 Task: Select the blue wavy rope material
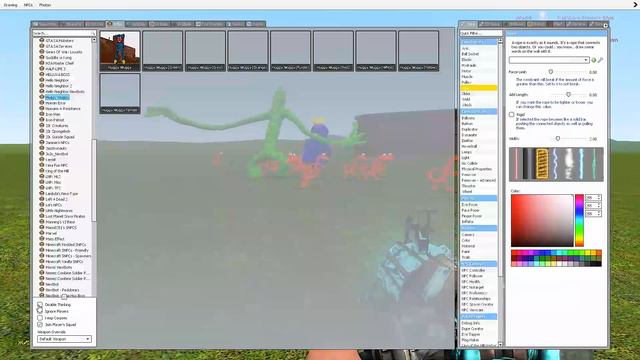click(x=555, y=164)
